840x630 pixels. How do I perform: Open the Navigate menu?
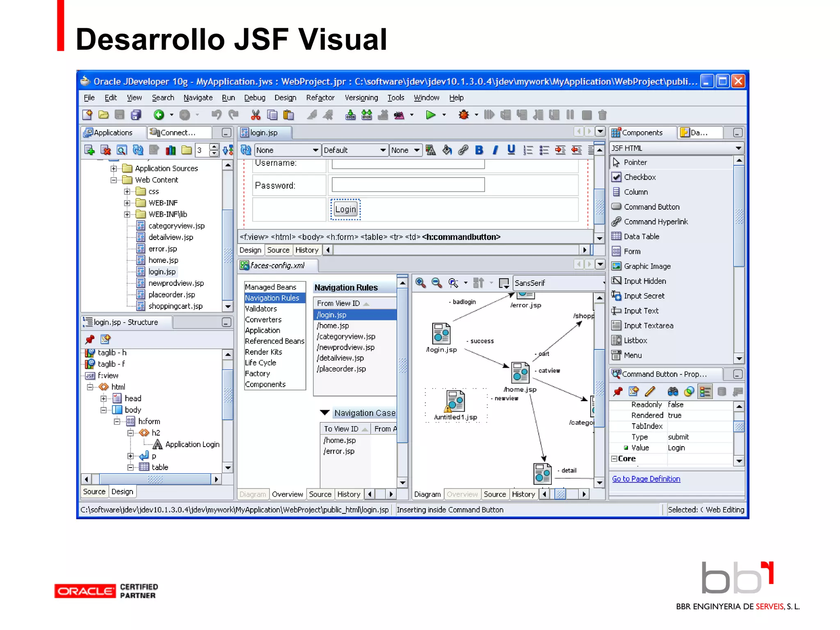coord(198,98)
